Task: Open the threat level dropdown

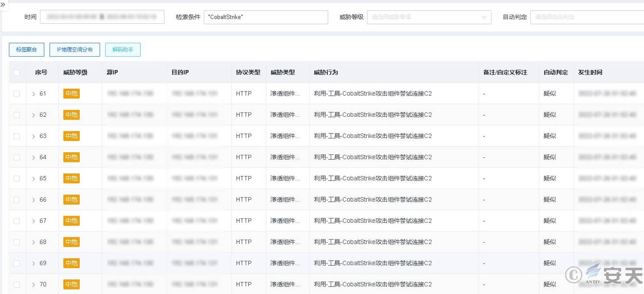Action: pyautogui.click(x=429, y=17)
